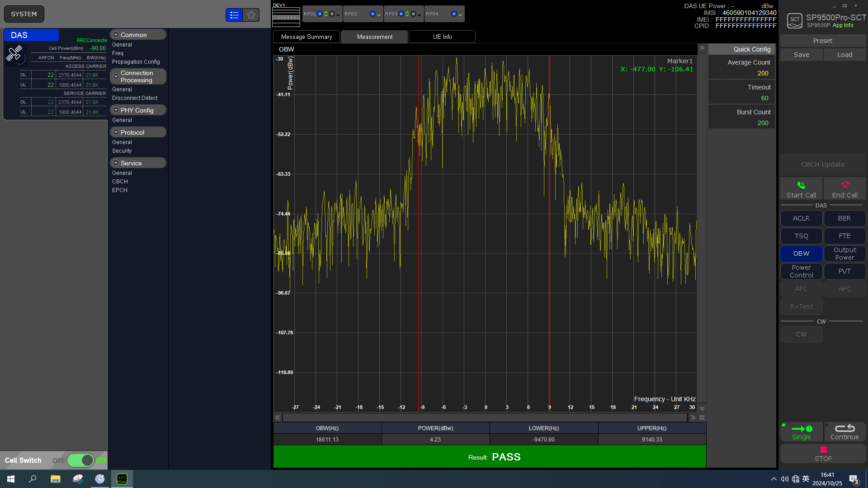Collapse the Protocol section

click(116, 132)
